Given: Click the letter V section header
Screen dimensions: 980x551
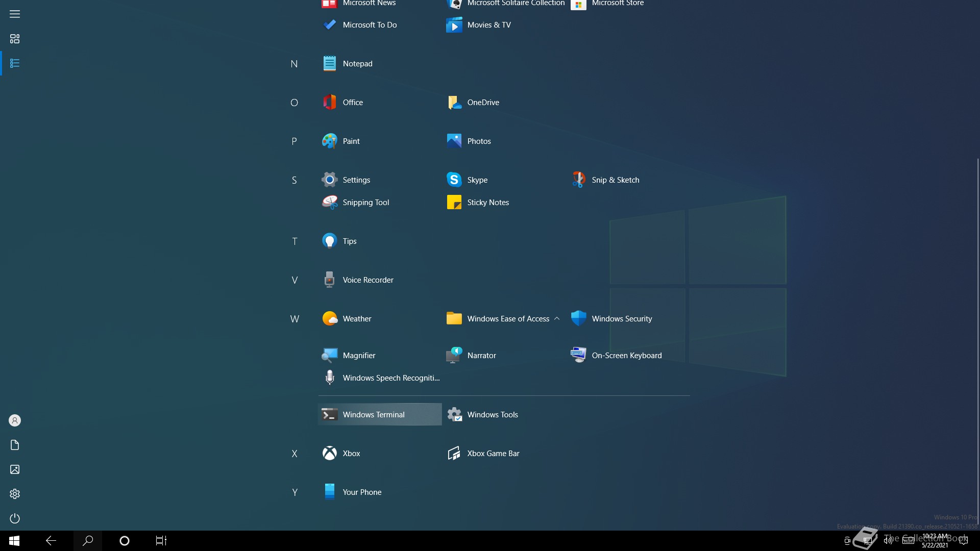Looking at the screenshot, I should click(x=295, y=280).
